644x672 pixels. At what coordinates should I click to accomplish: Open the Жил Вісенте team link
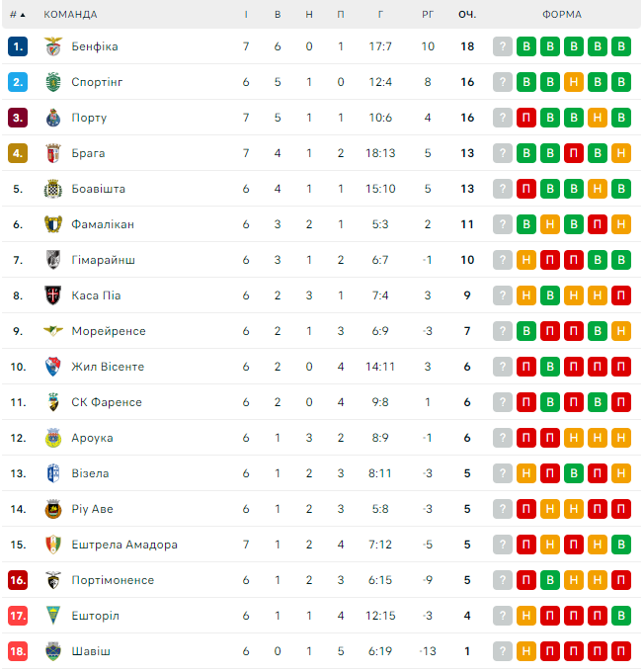pyautogui.click(x=108, y=367)
